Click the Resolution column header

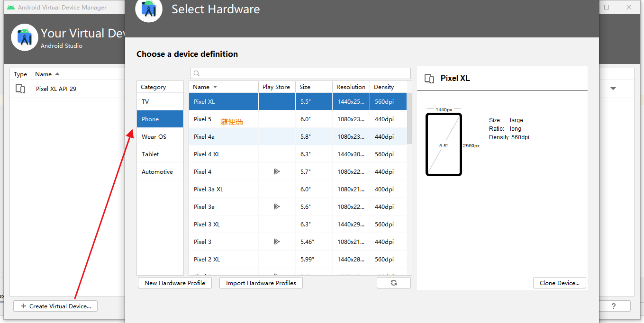click(x=351, y=87)
